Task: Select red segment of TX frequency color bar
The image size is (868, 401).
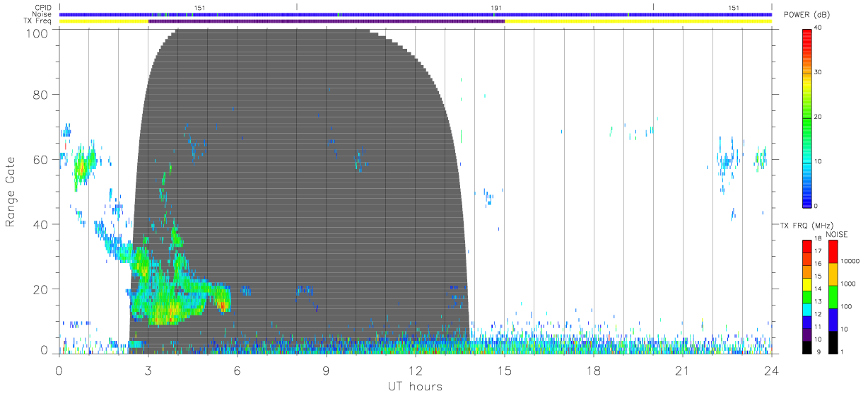Action: [x=807, y=245]
